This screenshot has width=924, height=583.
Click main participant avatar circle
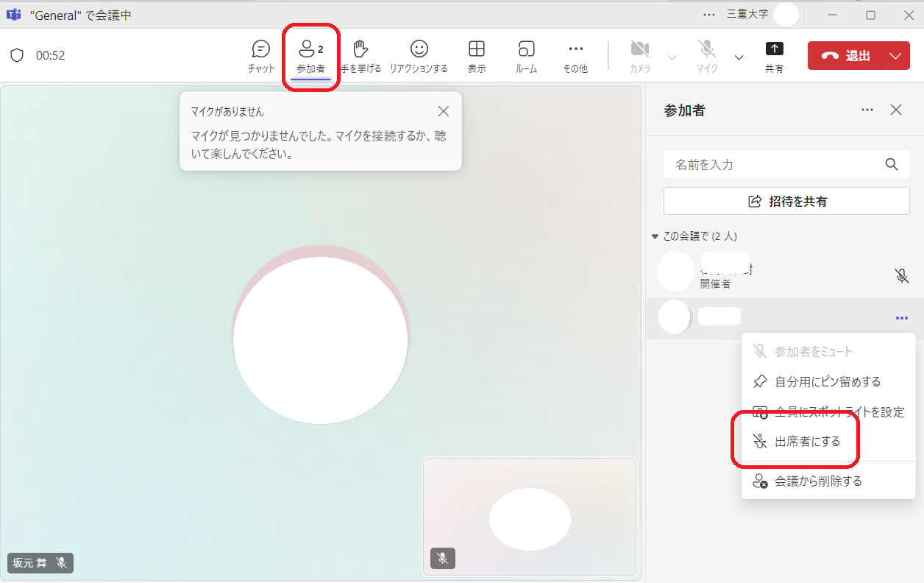coord(321,335)
